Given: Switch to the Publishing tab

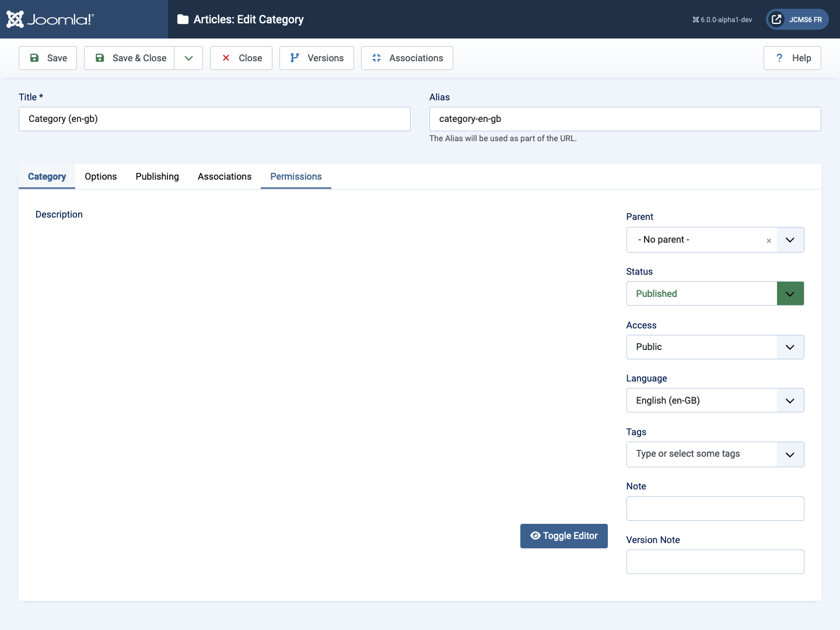Looking at the screenshot, I should 157,176.
